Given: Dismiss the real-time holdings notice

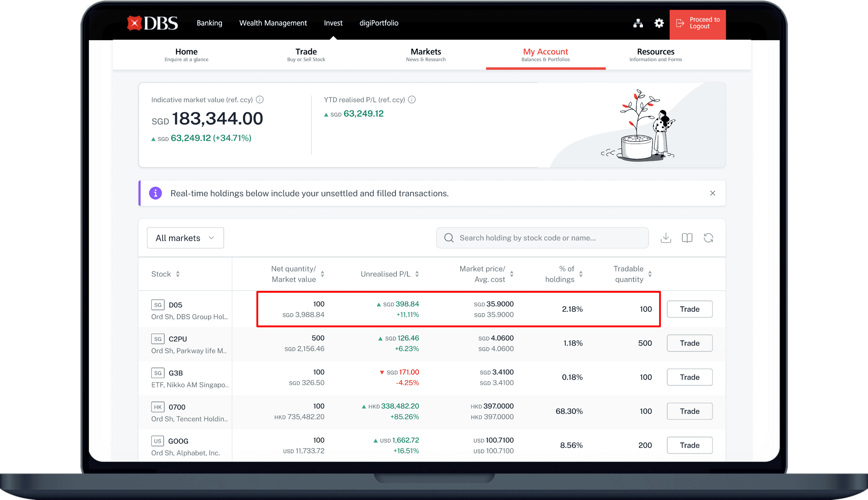Looking at the screenshot, I should (x=712, y=193).
